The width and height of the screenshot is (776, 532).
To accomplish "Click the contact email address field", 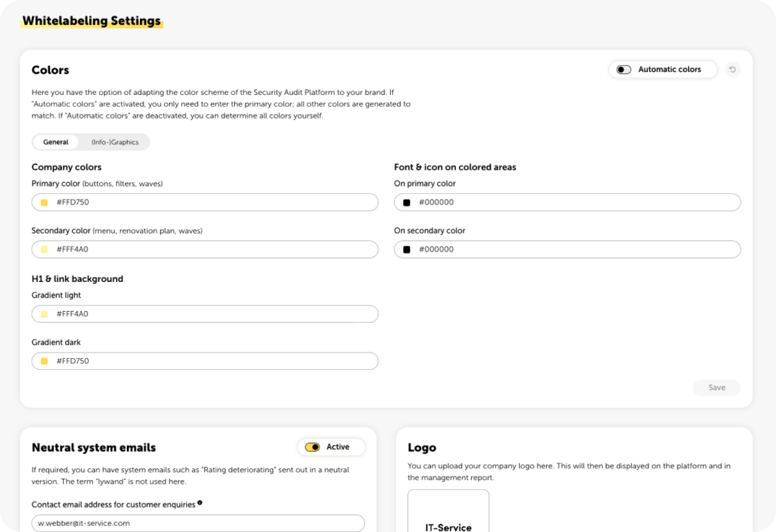I will [198, 523].
